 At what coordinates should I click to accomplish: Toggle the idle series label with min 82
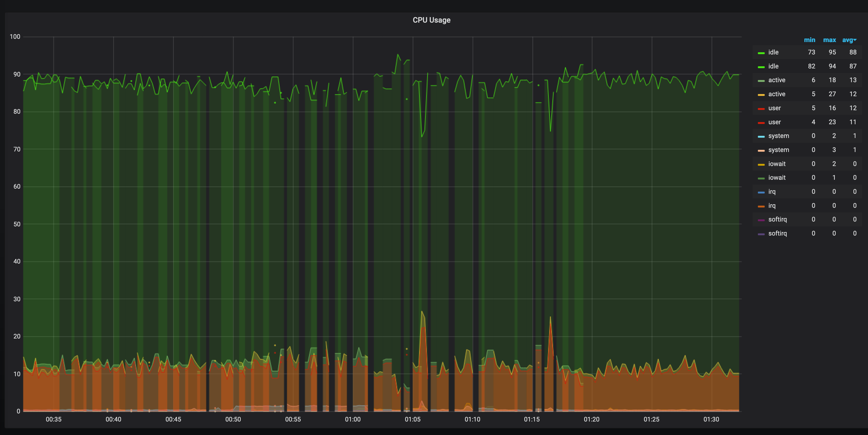click(x=773, y=66)
